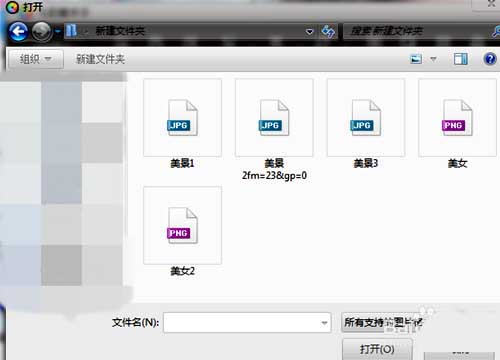
Task: Click the file name label 美景1
Action: click(x=182, y=163)
